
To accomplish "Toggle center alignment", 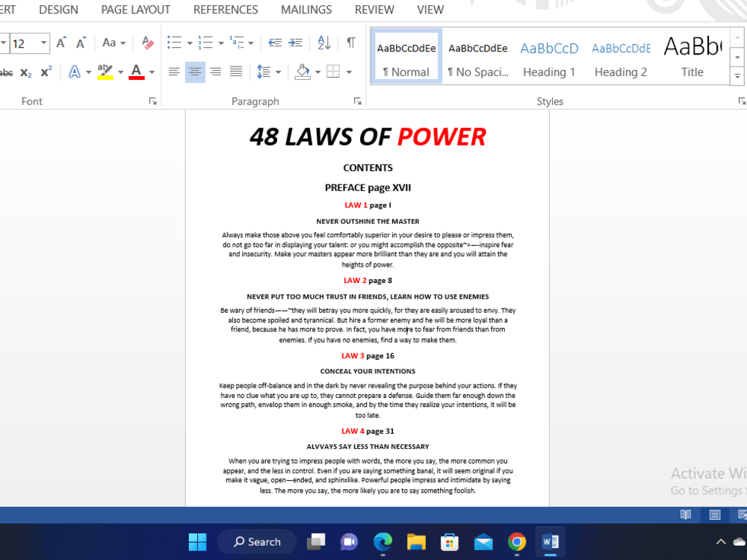I will [195, 72].
